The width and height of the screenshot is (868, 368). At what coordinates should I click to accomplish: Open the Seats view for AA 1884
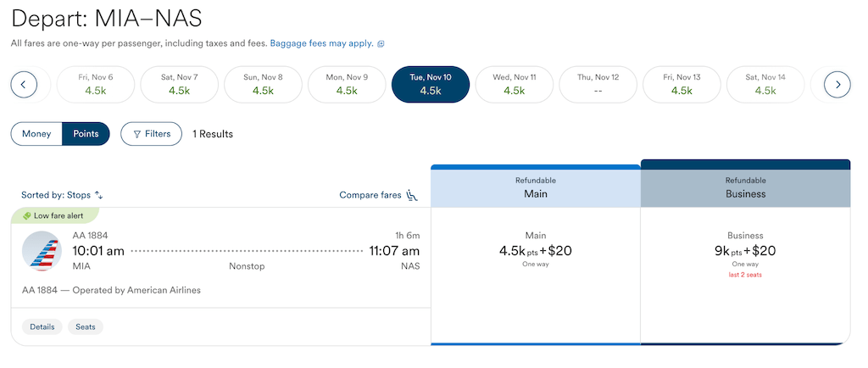[86, 327]
